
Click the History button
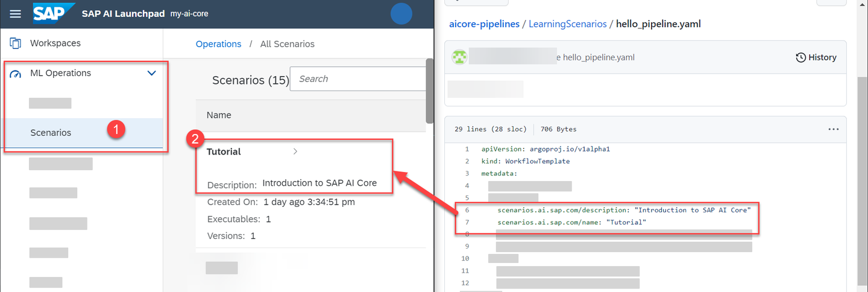click(816, 57)
